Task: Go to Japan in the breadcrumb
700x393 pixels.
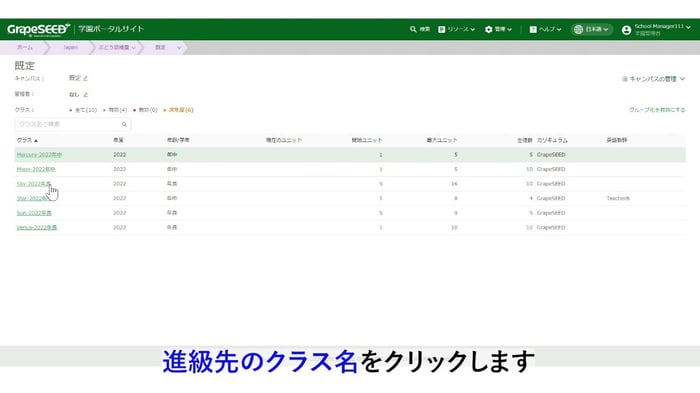Action: click(x=70, y=47)
